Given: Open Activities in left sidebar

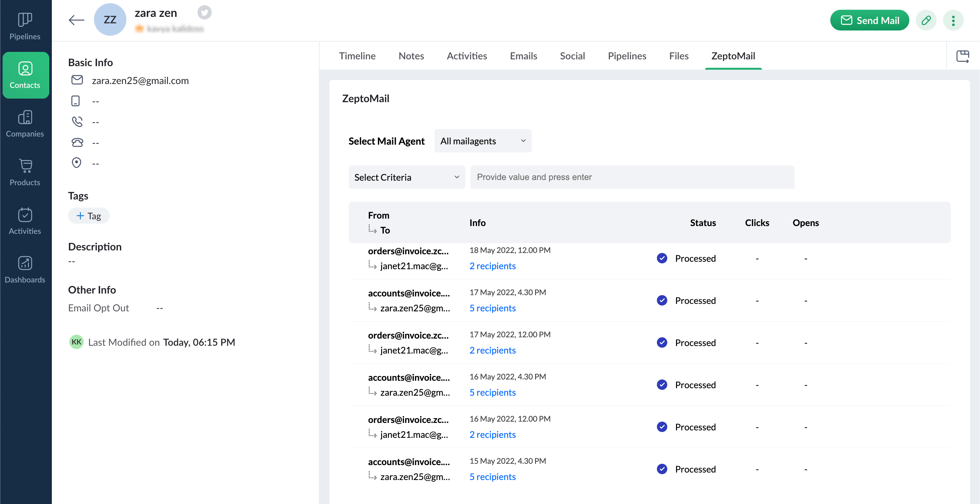Looking at the screenshot, I should click(x=25, y=221).
